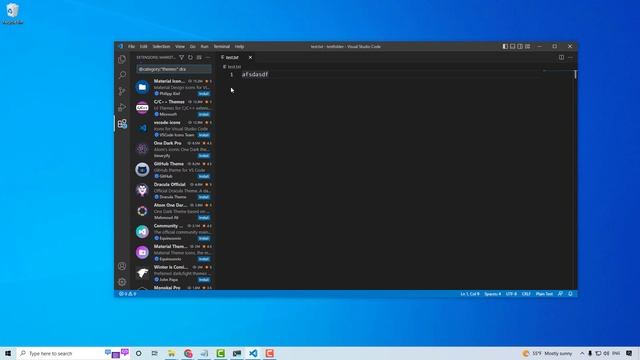This screenshot has height=360, width=640.
Task: Install the vscode-icons extension
Action: tap(204, 135)
